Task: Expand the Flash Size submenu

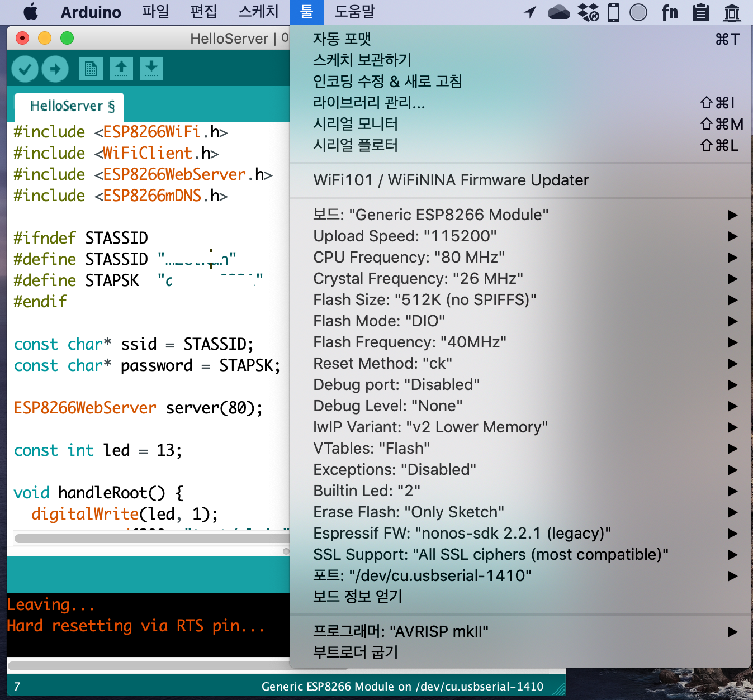Action: pyautogui.click(x=520, y=300)
